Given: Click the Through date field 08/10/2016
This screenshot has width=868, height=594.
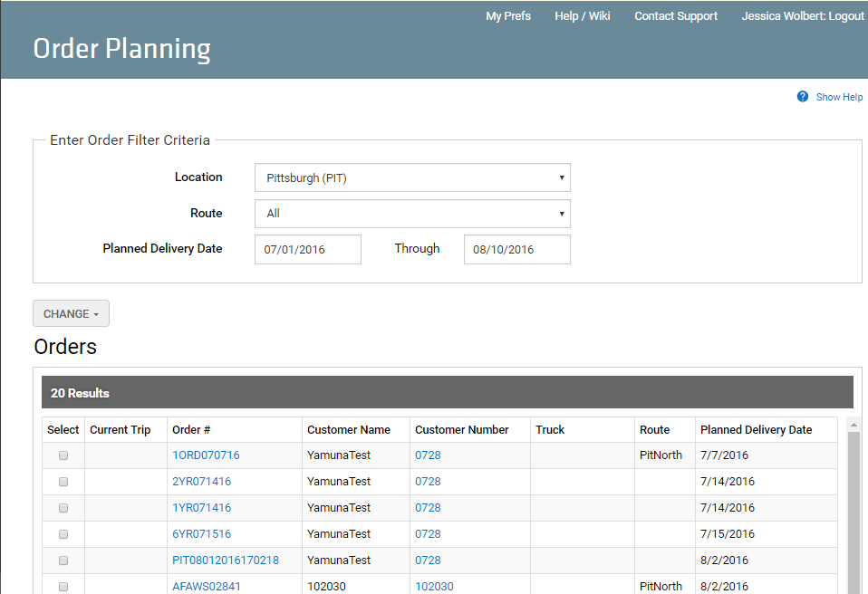Looking at the screenshot, I should [x=517, y=249].
